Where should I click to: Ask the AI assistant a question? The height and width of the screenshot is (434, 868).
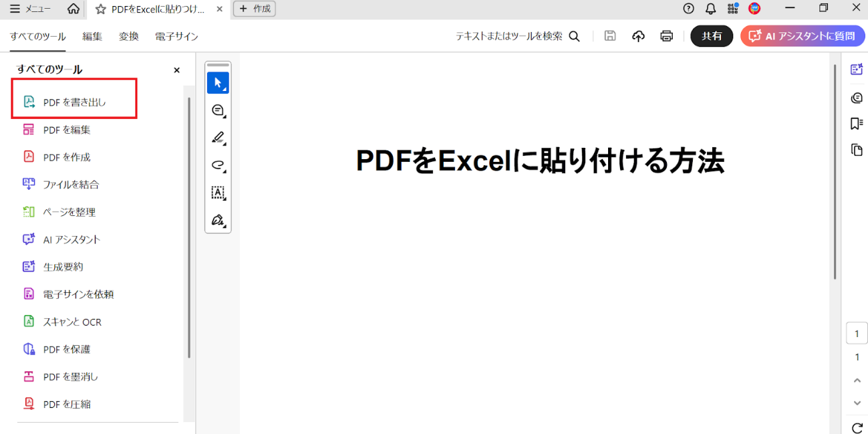[x=802, y=35]
